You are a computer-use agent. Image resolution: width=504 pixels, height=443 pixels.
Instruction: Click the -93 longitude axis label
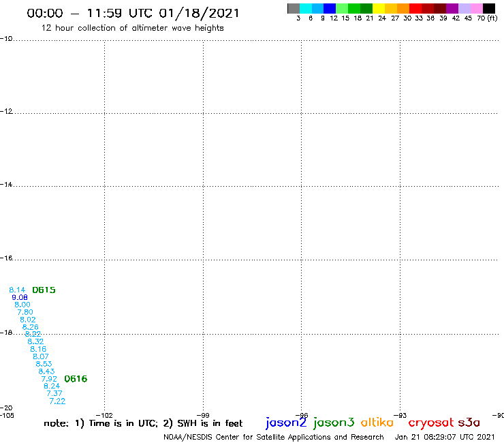400,415
